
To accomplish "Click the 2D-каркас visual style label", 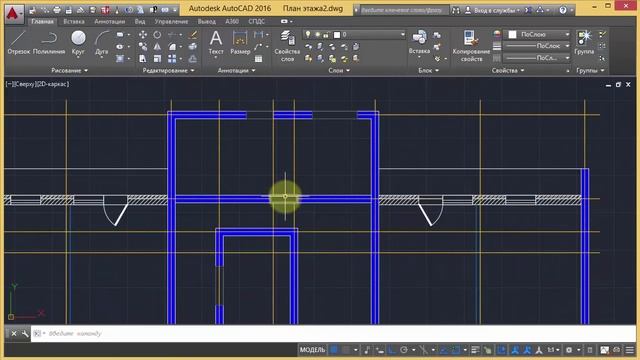I will (x=54, y=84).
